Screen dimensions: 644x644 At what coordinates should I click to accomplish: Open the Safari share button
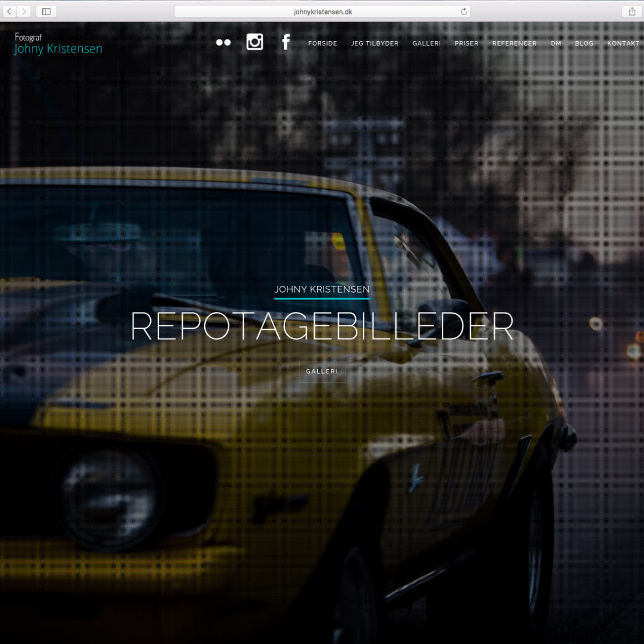click(x=632, y=12)
